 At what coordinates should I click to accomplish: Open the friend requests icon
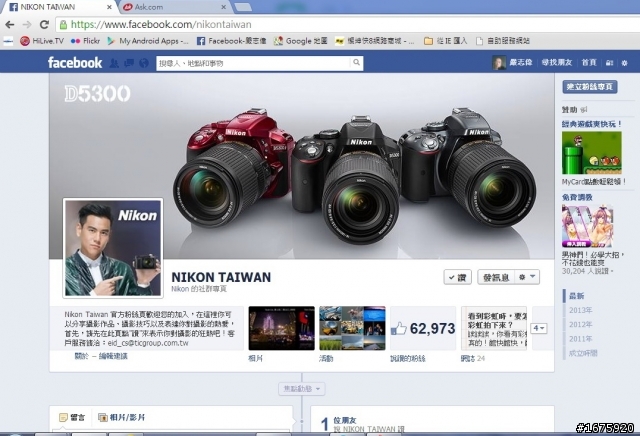pos(114,63)
